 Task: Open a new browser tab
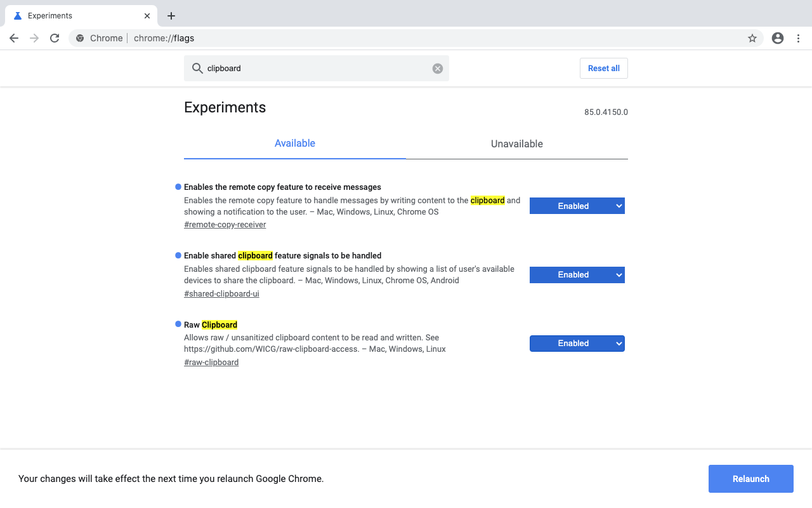click(171, 16)
